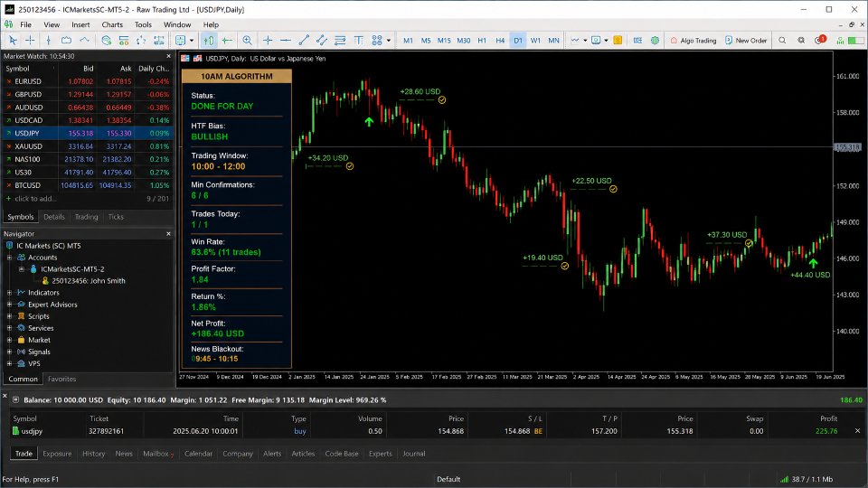Screen dimensions: 868x488
Task: Select BTCUSD row in Market Watch
Action: [88, 185]
